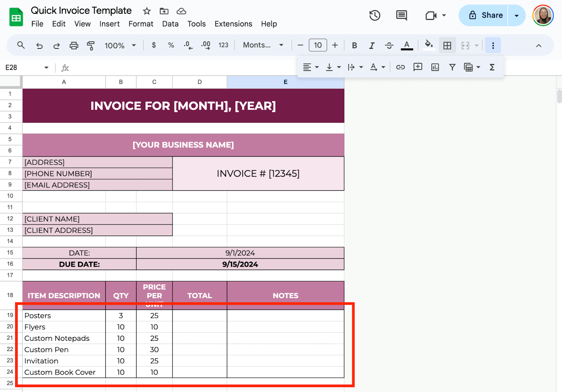Viewport: 562px width, 392px height.
Task: Open the comments panel icon
Action: (401, 15)
